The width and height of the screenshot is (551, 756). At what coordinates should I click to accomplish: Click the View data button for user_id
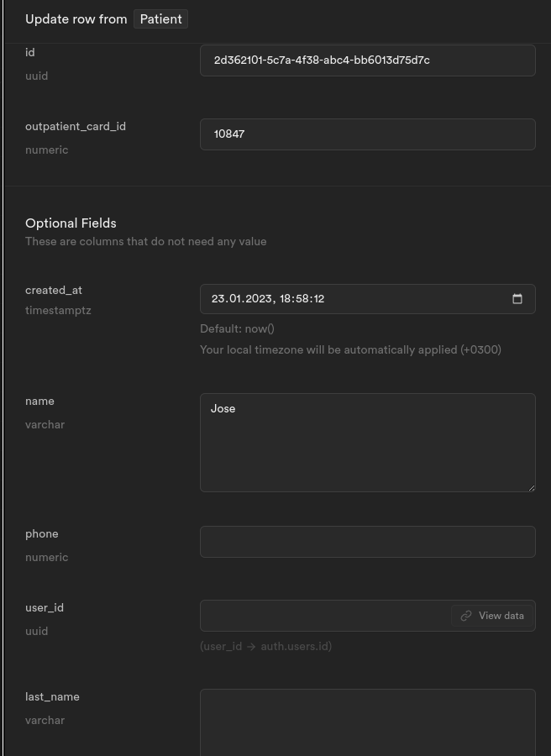tap(492, 616)
